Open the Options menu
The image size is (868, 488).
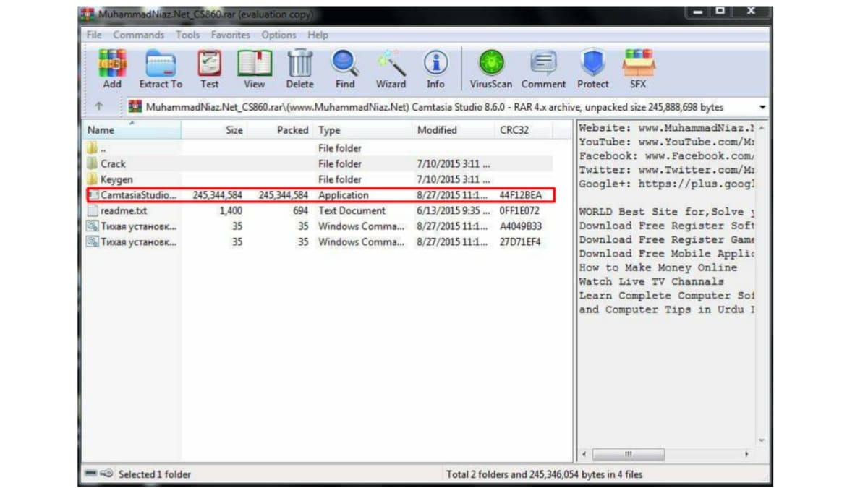tap(278, 35)
